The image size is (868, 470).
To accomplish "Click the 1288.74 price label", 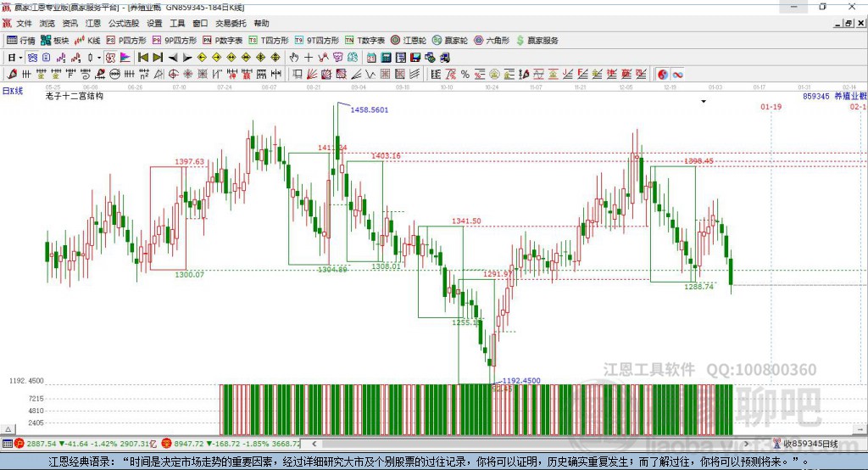I will [698, 287].
